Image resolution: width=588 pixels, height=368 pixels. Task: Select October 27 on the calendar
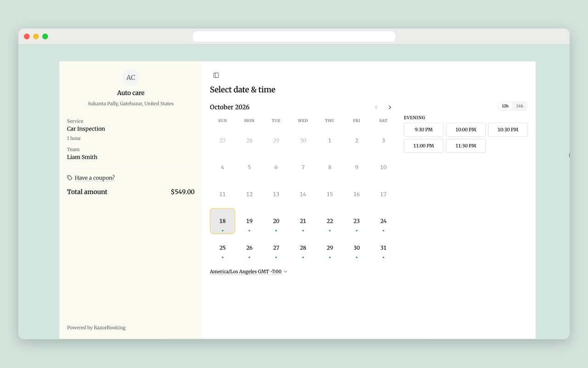(x=276, y=248)
